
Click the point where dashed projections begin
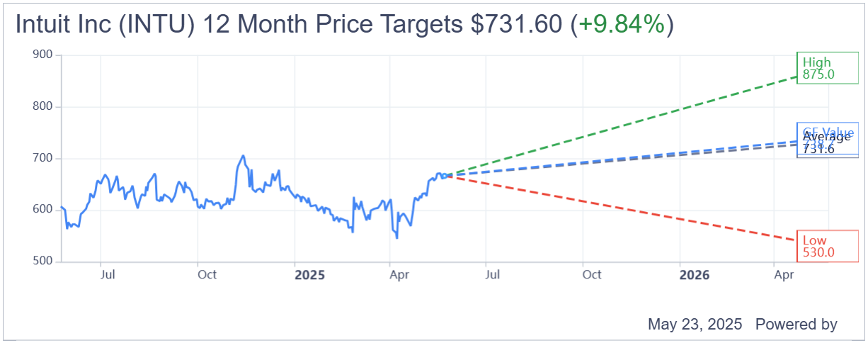click(446, 175)
